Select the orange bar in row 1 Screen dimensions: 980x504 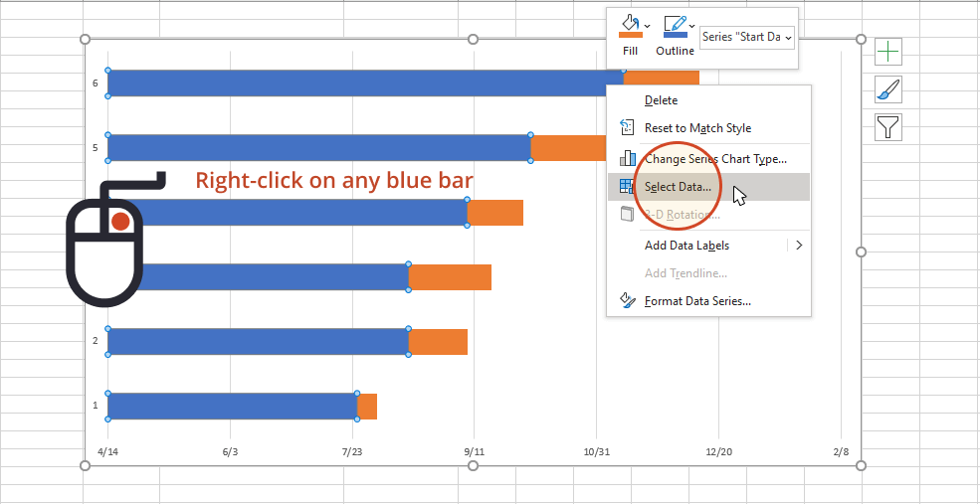coord(367,406)
